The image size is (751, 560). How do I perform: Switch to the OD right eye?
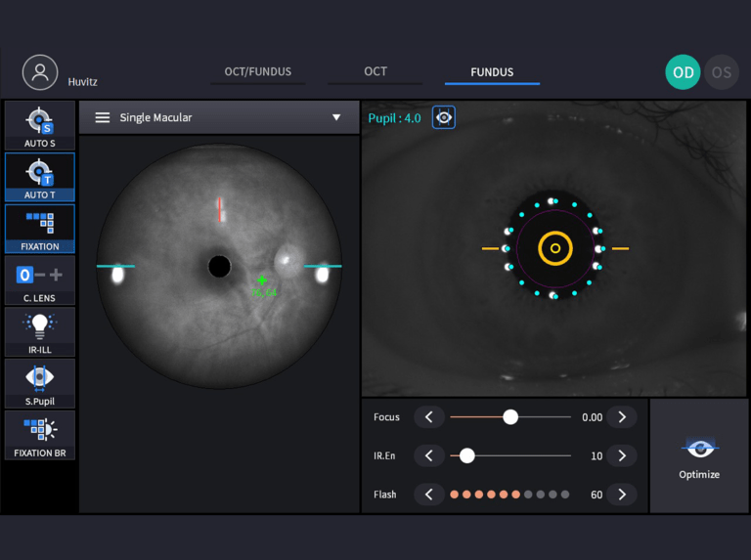click(x=683, y=72)
